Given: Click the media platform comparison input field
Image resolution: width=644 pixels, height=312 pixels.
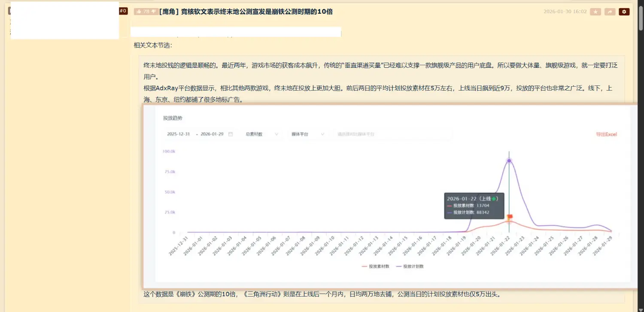Looking at the screenshot, I should [391, 134].
